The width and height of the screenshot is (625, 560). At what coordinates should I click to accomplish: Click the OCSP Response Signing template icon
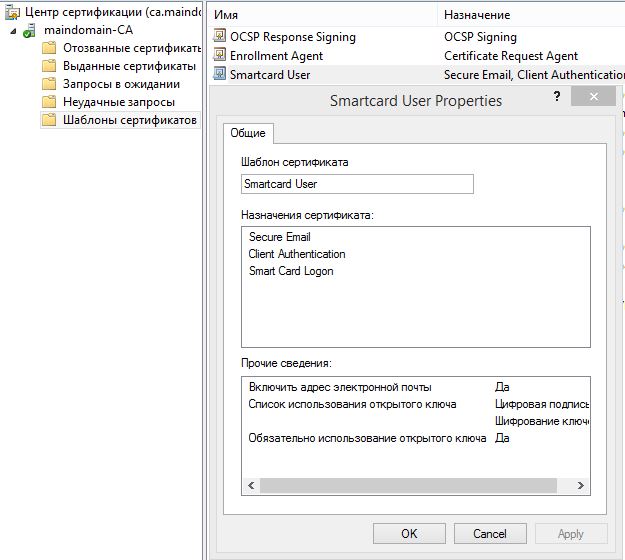coord(221,37)
